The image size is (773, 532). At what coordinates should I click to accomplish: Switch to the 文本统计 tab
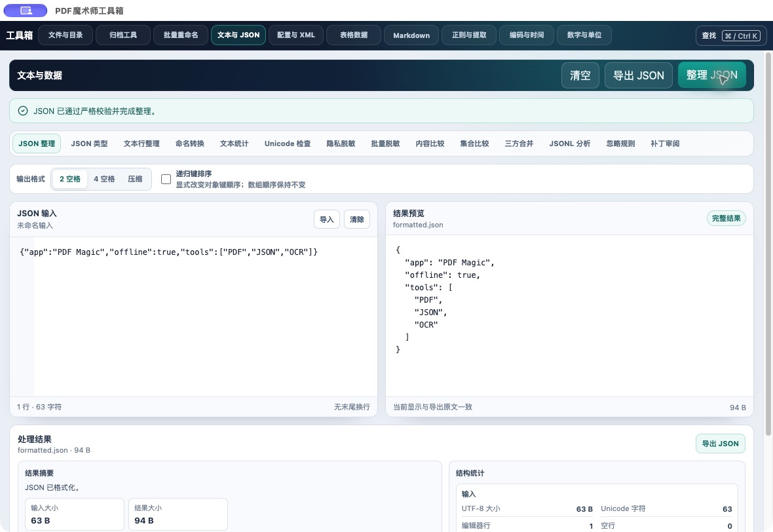234,143
